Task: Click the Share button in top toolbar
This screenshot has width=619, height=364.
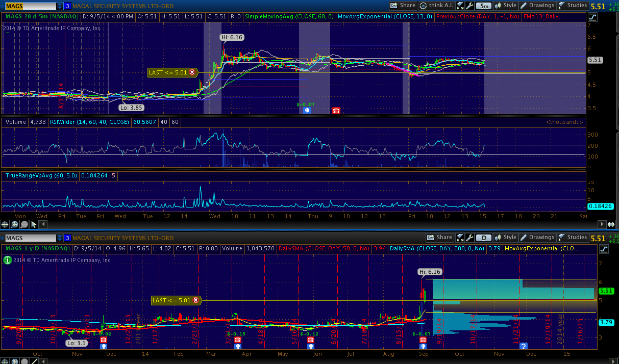Action: 403,6
